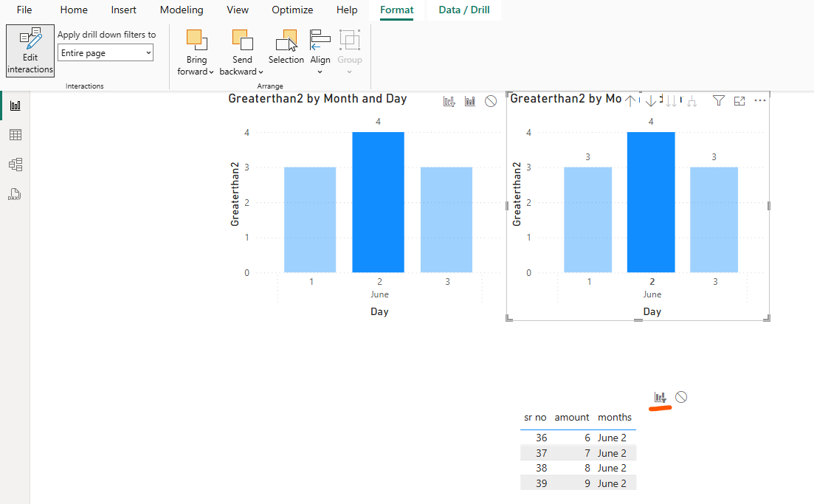Select the day 1 bar in left chart
This screenshot has height=504, width=814.
point(310,220)
